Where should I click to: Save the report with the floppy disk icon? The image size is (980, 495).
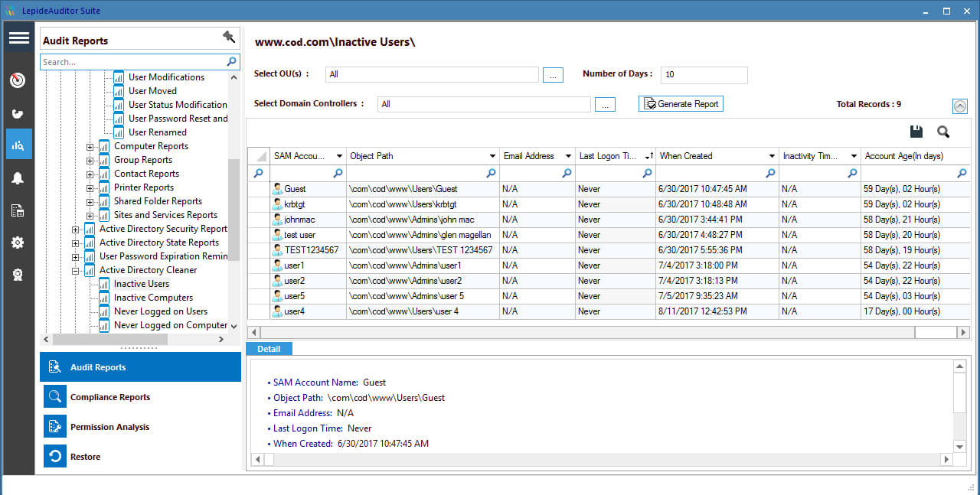916,131
